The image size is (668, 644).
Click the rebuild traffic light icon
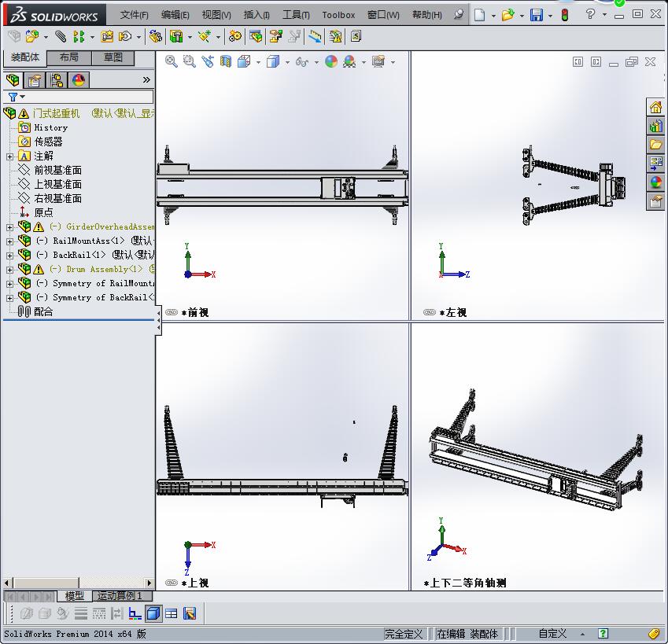565,15
